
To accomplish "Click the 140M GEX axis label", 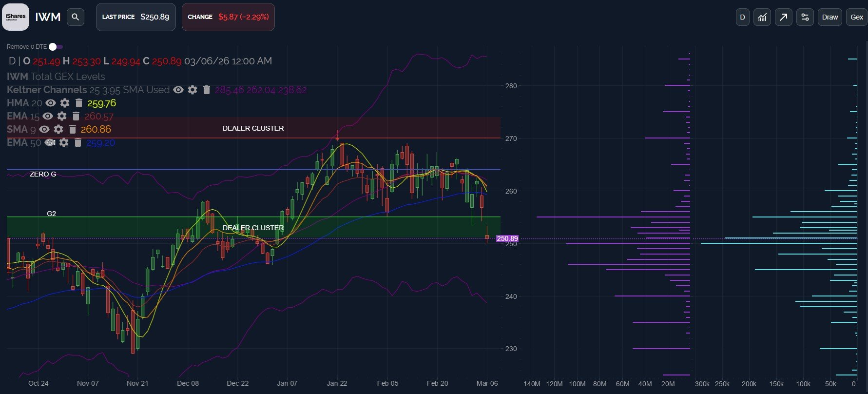I will [x=532, y=384].
